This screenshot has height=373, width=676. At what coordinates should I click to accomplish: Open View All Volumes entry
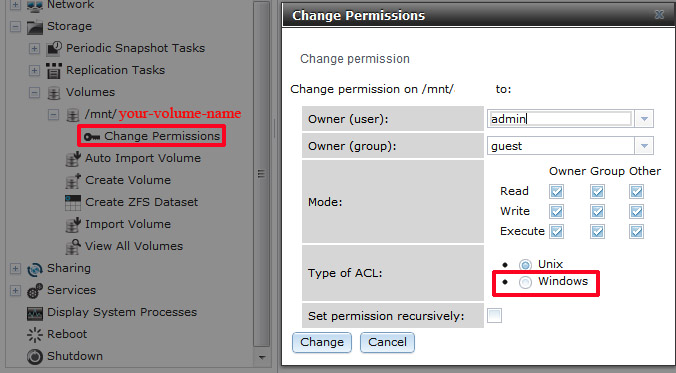[134, 246]
